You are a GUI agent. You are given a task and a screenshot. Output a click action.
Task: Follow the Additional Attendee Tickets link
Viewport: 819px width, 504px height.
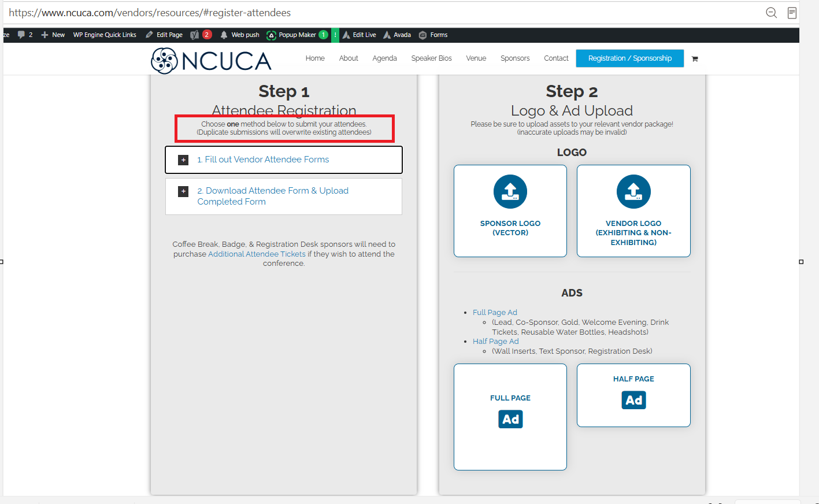(x=257, y=254)
